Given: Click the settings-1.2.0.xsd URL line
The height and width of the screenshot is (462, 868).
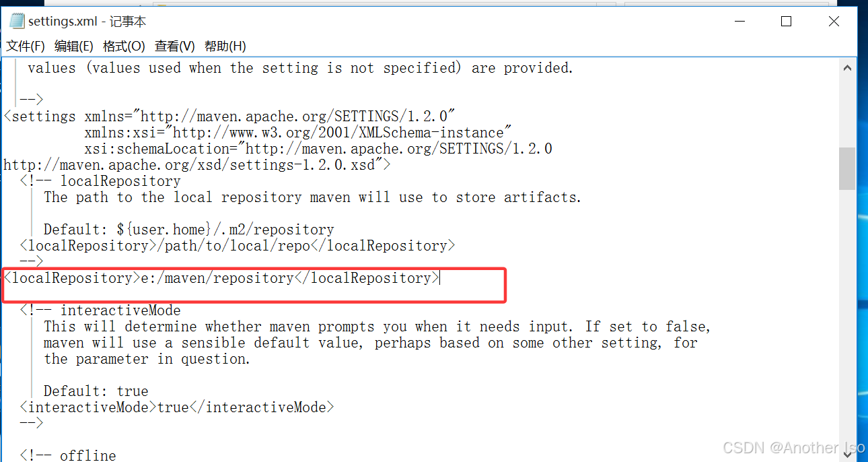Looking at the screenshot, I should 197,165.
